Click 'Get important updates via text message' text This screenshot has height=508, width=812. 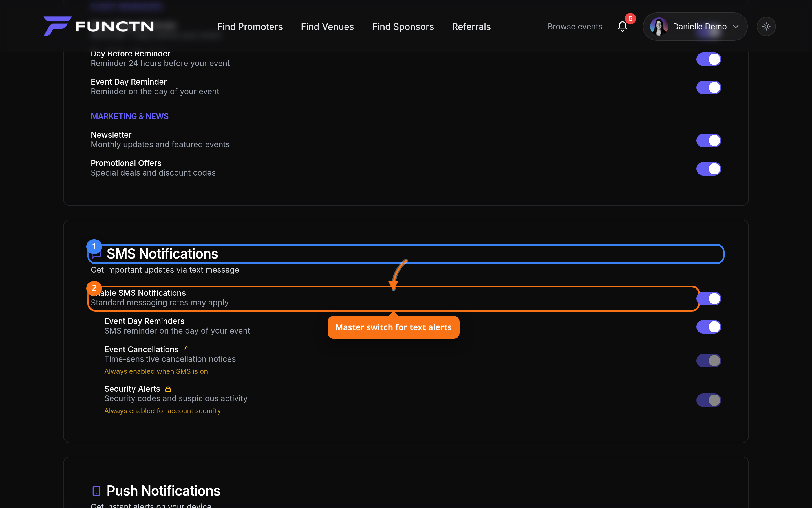[x=165, y=270]
